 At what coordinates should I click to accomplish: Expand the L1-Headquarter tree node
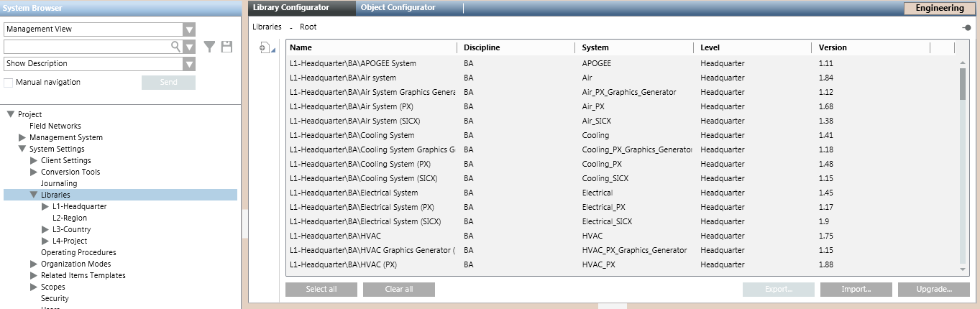[45, 207]
